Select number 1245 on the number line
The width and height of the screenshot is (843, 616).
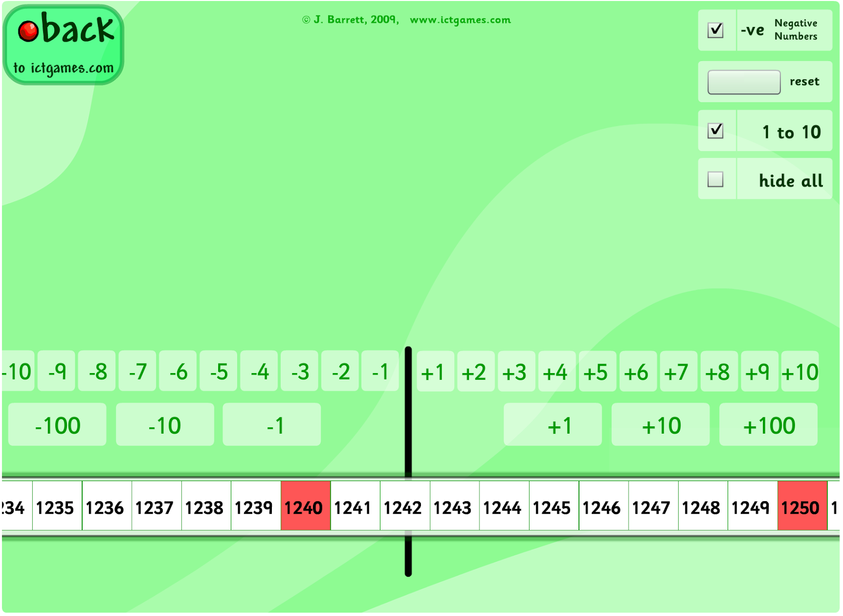click(554, 506)
